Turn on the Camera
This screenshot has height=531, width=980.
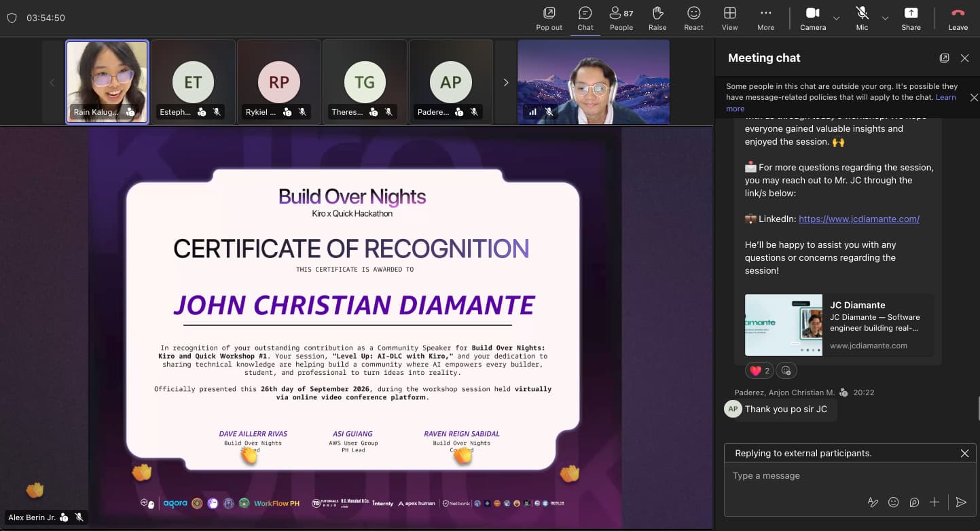813,18
